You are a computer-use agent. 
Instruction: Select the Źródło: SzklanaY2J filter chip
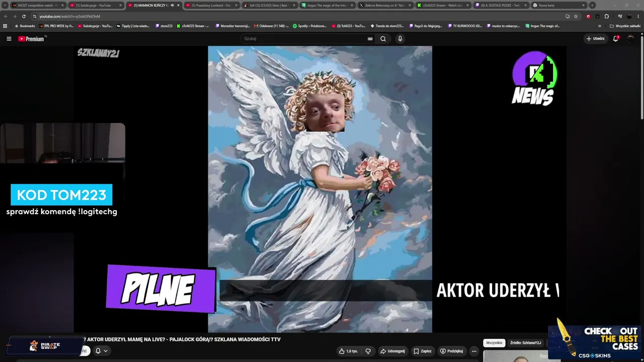coord(526,343)
